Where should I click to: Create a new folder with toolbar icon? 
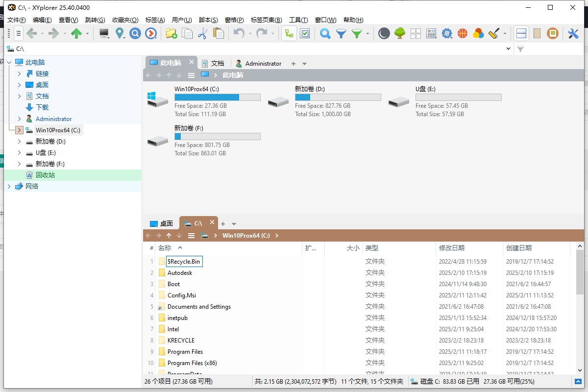(171, 33)
